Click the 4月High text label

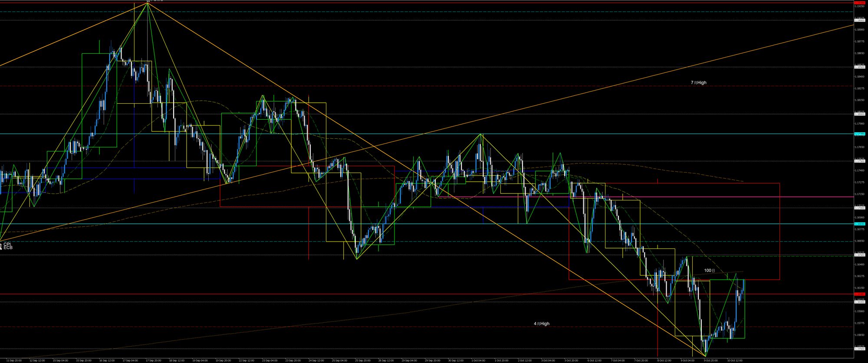(541, 324)
